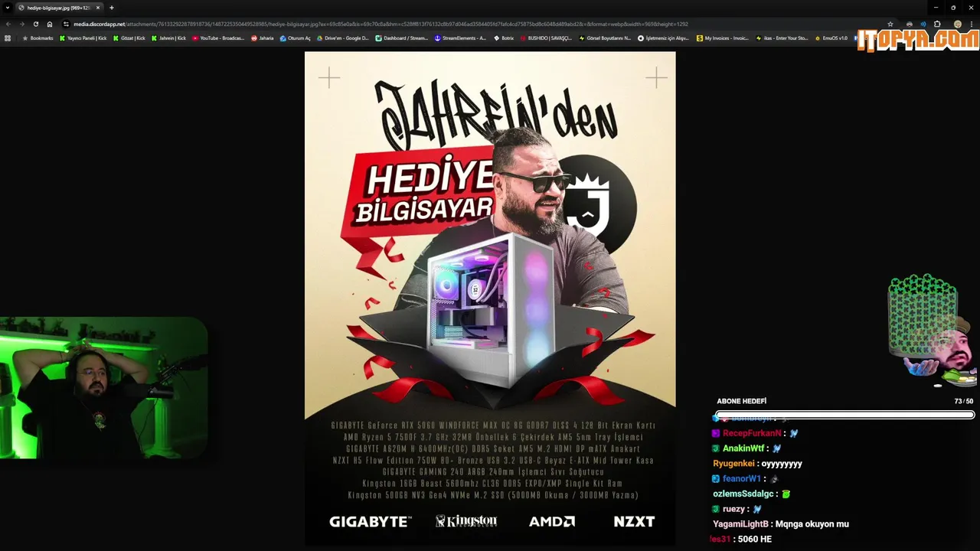
Task: Open the Drive'ım - Google Drive bookmark
Action: pos(343,37)
